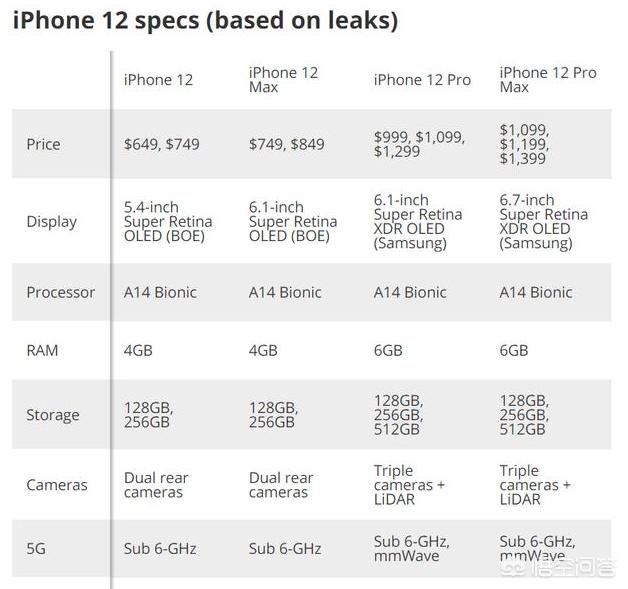The width and height of the screenshot is (628, 589).
Task: Click the Storage row label
Action: [x=52, y=415]
